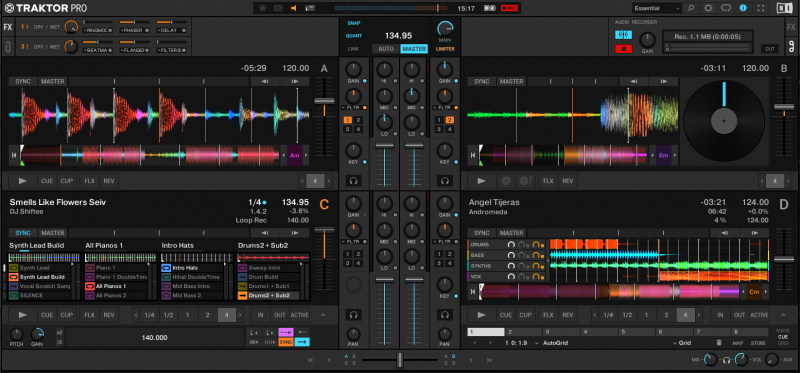Open the Grid type dropdown in Deck D

tap(682, 343)
